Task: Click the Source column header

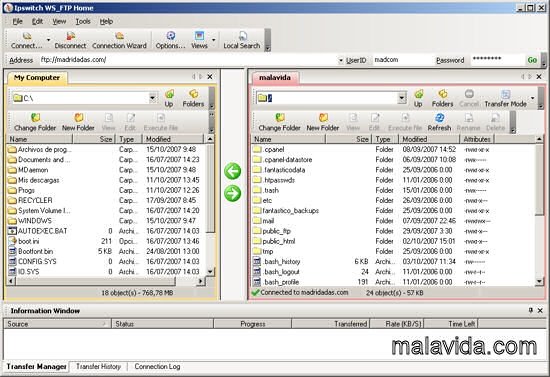Action: click(x=57, y=324)
